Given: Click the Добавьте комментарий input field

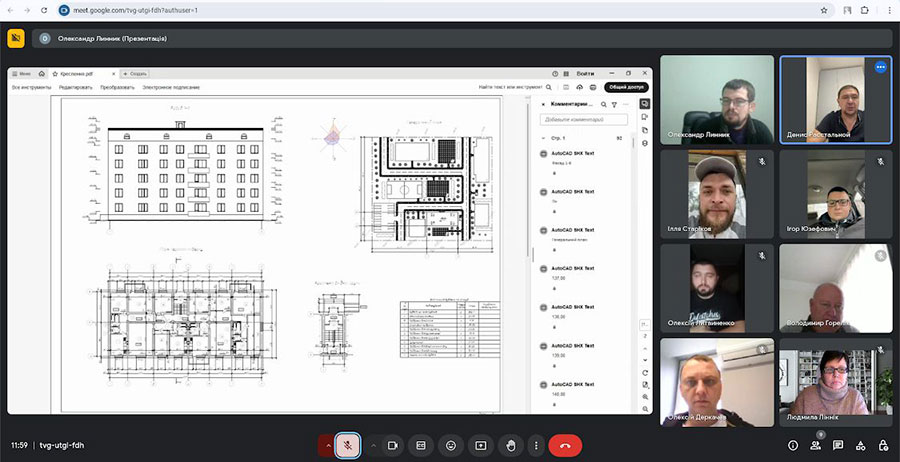Looking at the screenshot, I should pos(580,119).
